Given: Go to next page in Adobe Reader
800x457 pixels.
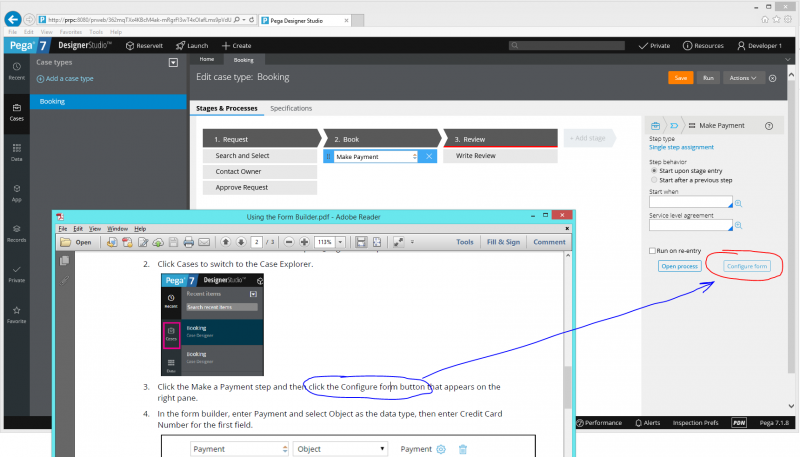Looking at the screenshot, I should (x=241, y=242).
